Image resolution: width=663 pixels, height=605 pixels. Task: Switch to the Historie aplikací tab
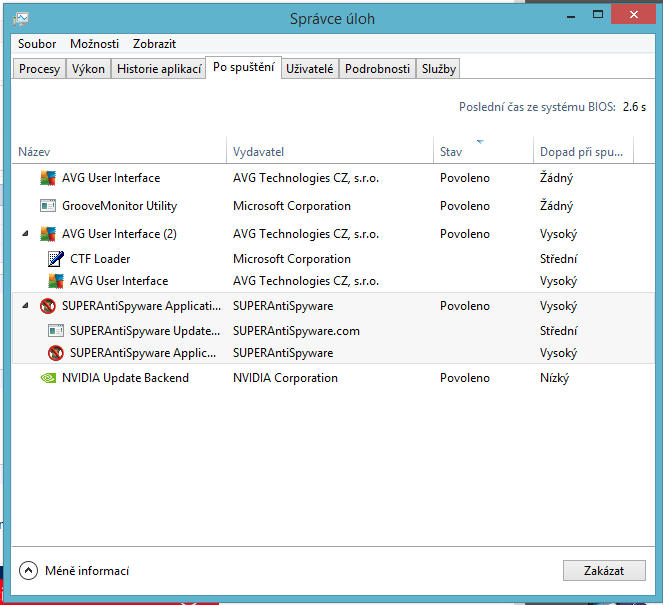tap(159, 68)
